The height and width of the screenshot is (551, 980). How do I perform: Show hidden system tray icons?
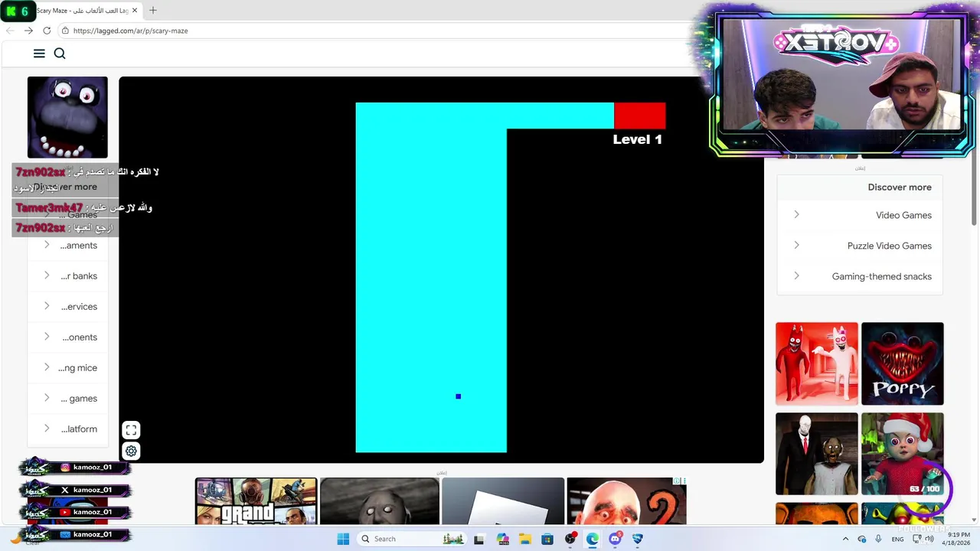pos(845,539)
